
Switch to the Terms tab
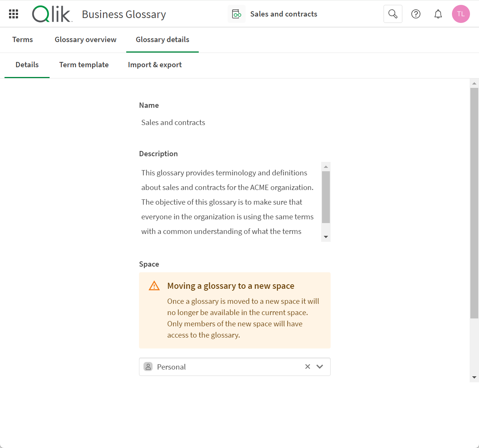[23, 39]
